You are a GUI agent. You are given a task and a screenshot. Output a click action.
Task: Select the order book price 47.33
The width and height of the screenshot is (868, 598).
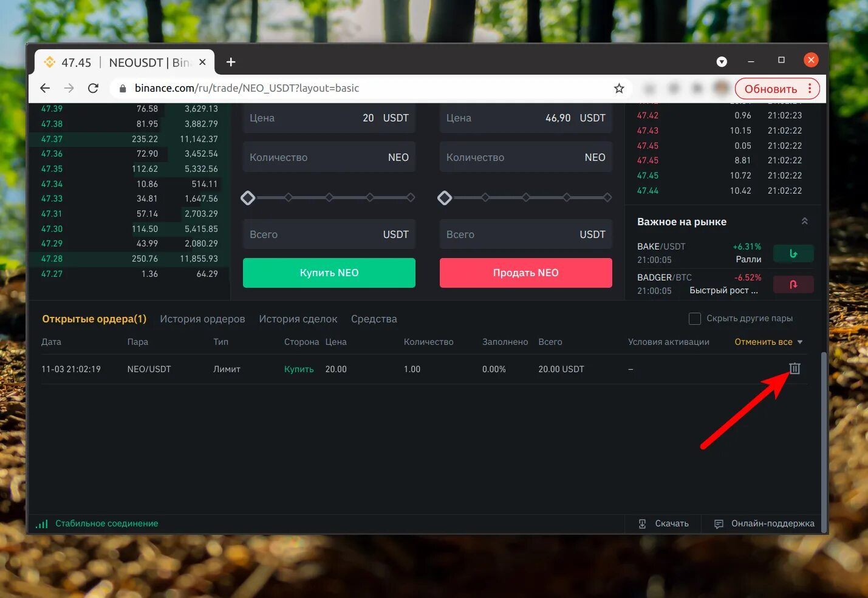pos(52,199)
